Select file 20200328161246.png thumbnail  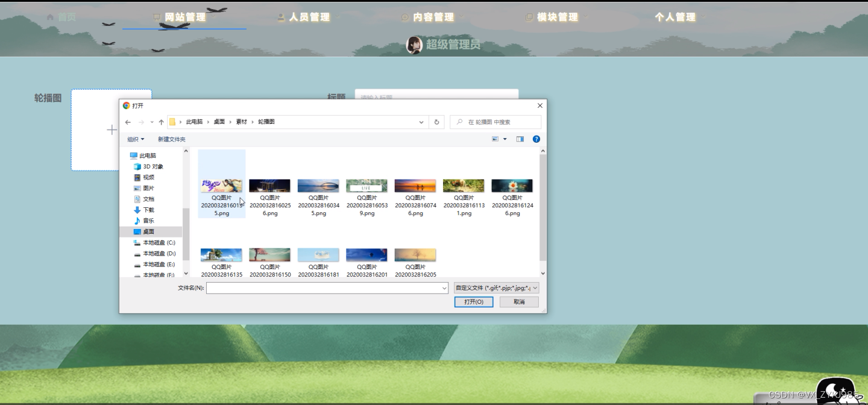point(512,185)
